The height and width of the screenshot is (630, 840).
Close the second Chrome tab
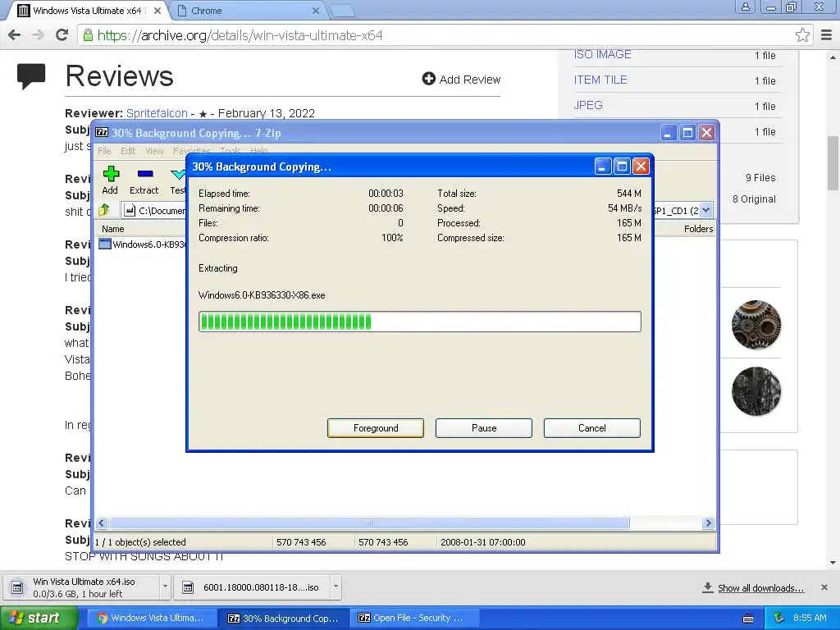coord(316,11)
